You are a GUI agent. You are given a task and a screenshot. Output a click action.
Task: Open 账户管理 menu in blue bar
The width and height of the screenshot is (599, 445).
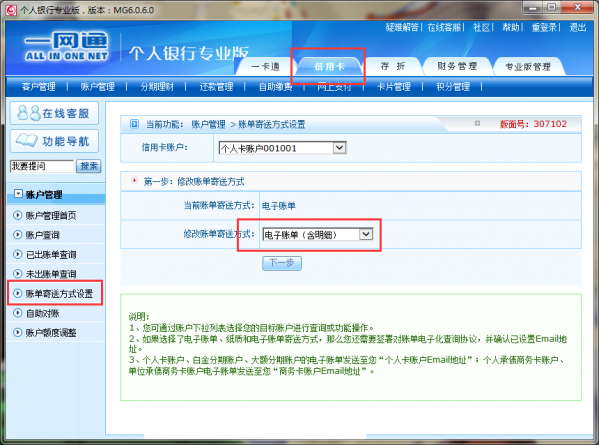[x=97, y=87]
